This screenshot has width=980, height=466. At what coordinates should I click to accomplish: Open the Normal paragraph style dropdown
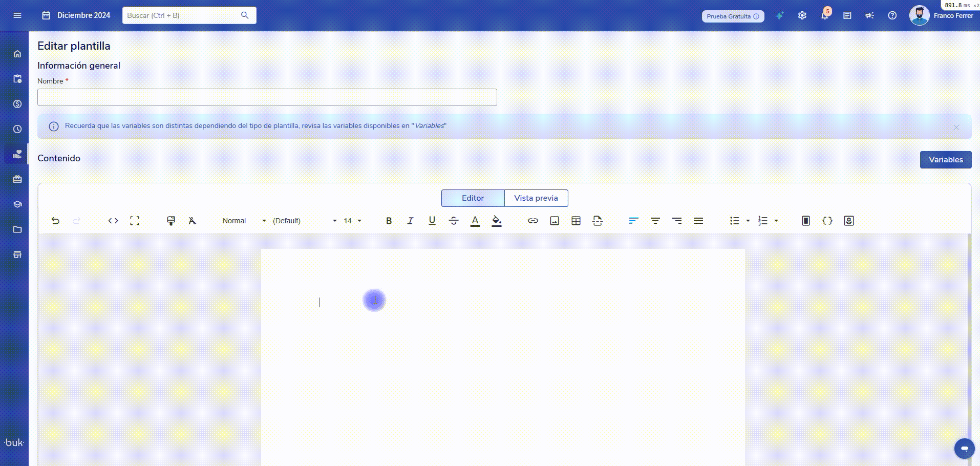(x=244, y=221)
